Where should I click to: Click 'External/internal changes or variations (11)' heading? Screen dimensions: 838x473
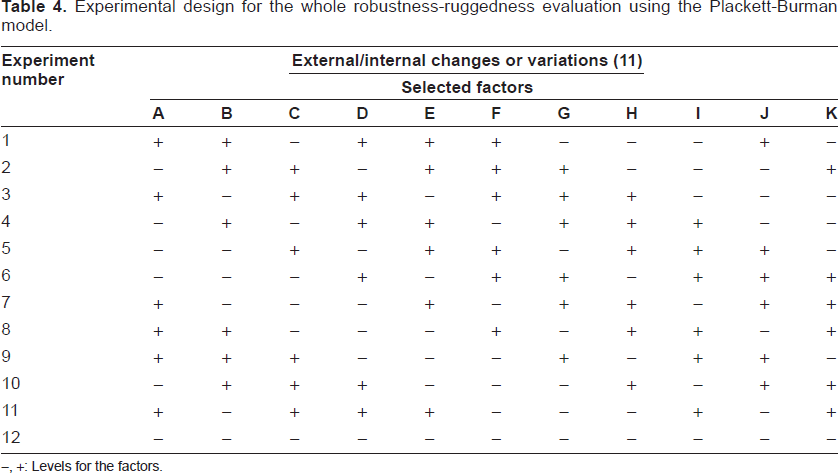[467, 60]
